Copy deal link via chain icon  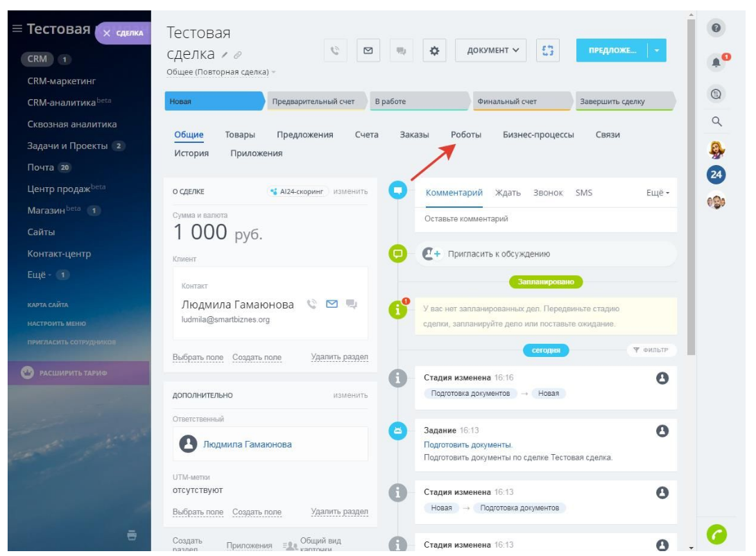click(238, 55)
